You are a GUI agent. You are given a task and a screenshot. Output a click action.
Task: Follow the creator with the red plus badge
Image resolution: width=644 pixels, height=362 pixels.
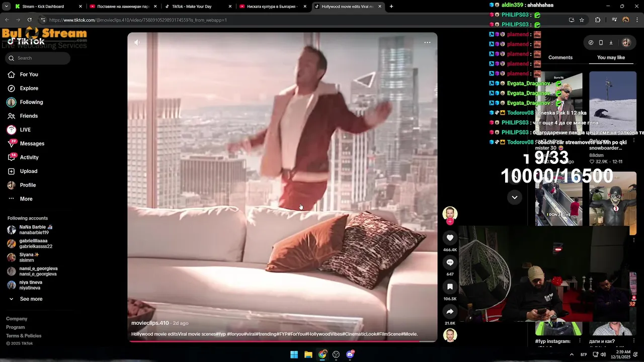click(x=450, y=221)
